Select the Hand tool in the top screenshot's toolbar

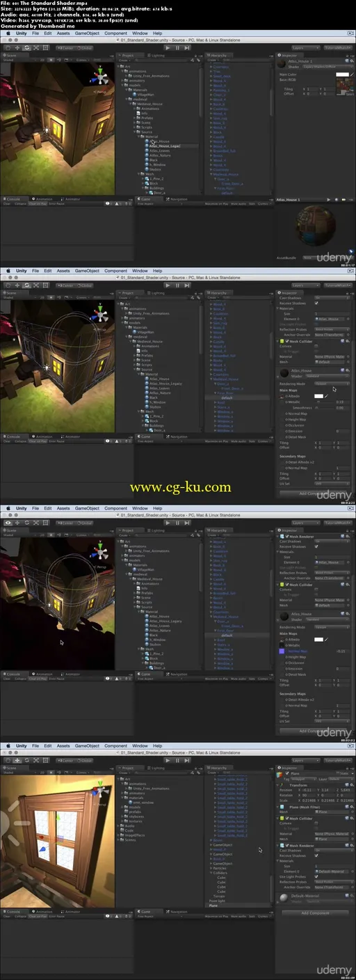pyautogui.click(x=8, y=48)
